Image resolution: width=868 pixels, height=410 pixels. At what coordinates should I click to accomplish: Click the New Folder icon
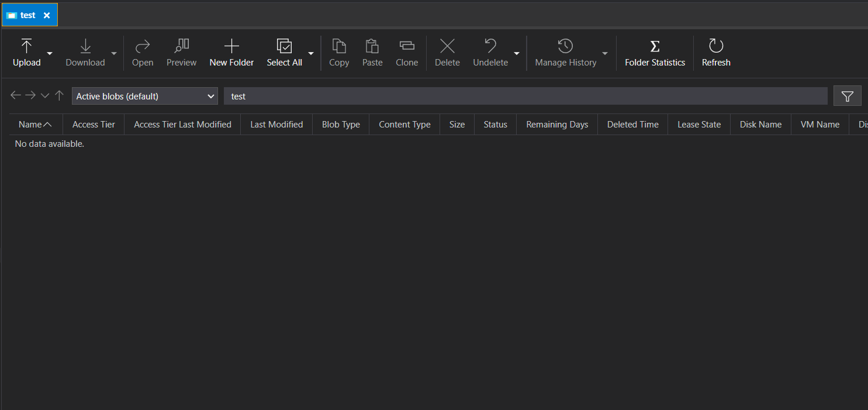pyautogui.click(x=231, y=52)
